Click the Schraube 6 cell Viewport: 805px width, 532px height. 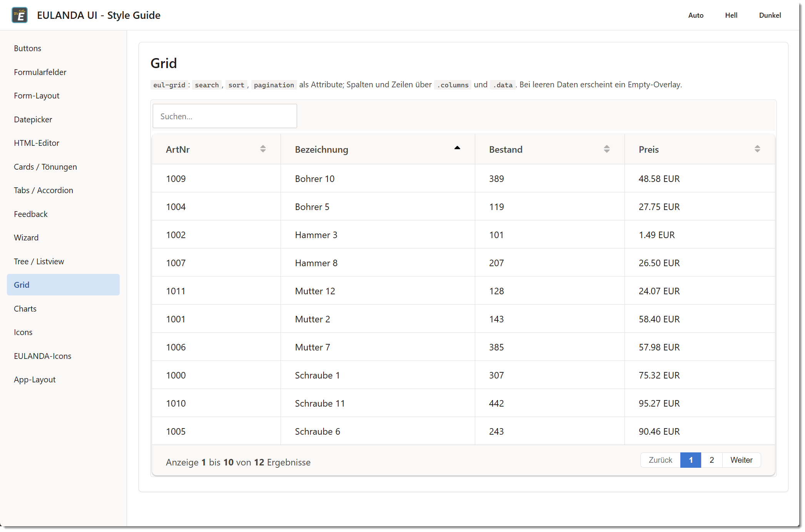pos(378,431)
